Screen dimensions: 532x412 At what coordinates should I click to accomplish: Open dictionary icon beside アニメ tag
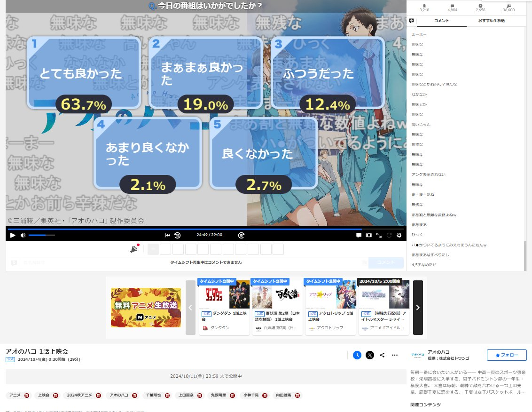click(x=27, y=396)
